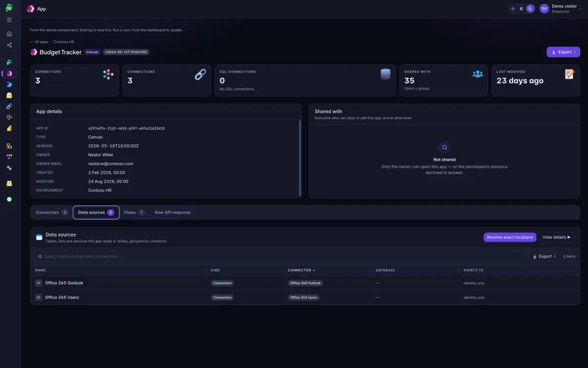Click the Connectors card network icon
This screenshot has width=588, height=368.
click(x=108, y=75)
